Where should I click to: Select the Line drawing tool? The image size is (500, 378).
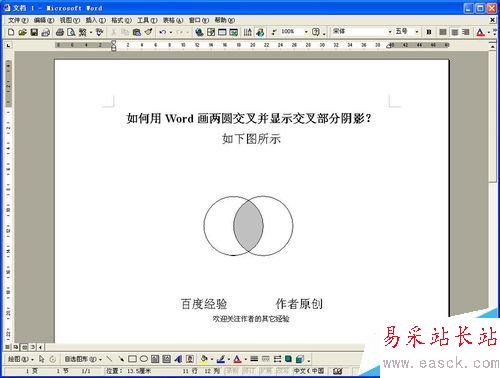pyautogui.click(x=109, y=359)
